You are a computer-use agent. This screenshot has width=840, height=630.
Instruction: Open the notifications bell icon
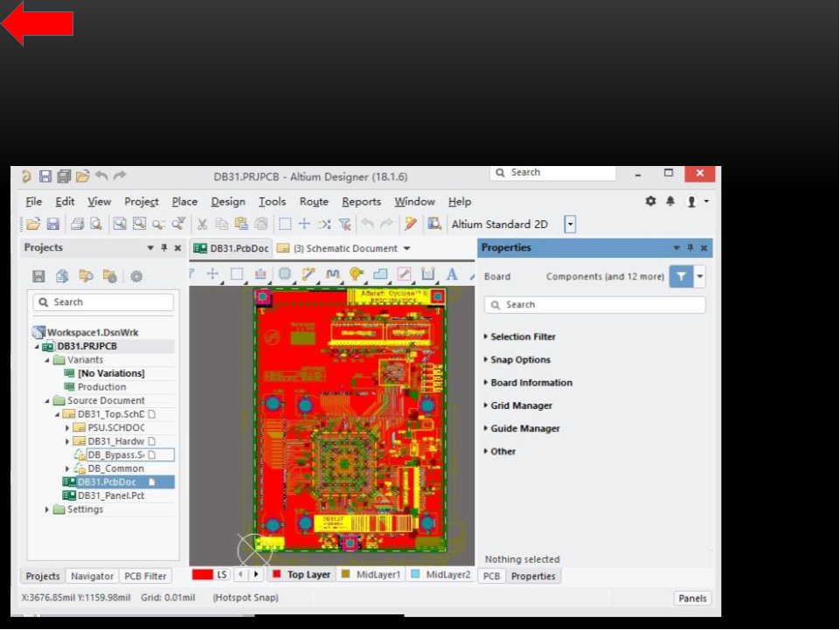pyautogui.click(x=670, y=202)
